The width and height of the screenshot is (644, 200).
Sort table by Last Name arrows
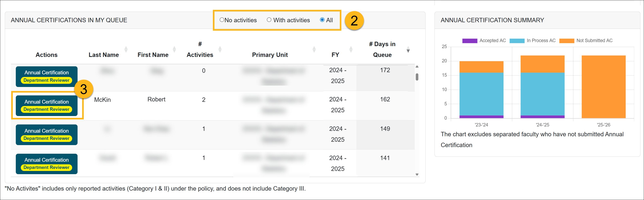point(126,49)
